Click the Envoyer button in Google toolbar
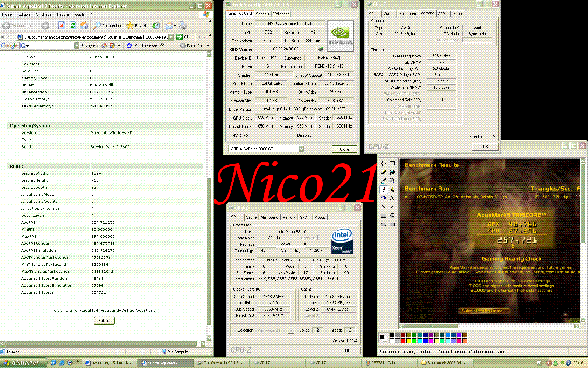The image size is (588, 368). tap(88, 46)
